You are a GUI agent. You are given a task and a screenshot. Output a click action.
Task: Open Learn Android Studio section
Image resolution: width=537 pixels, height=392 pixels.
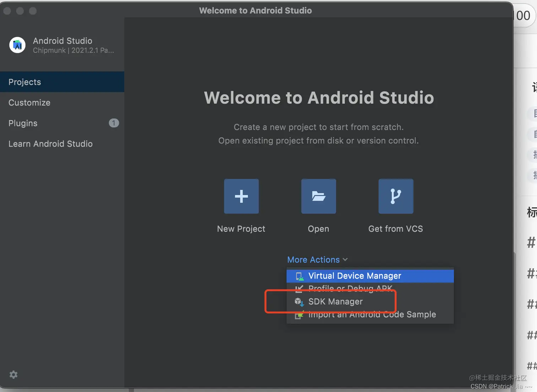click(x=62, y=144)
